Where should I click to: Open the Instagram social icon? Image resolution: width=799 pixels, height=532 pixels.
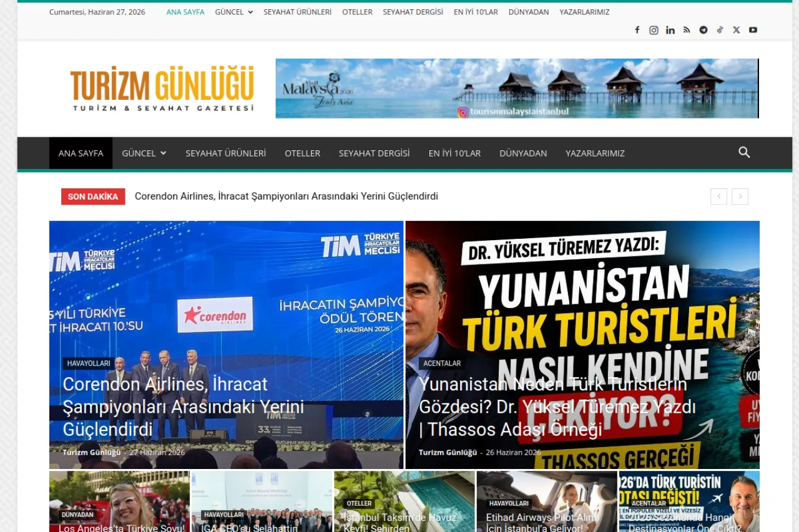click(x=654, y=30)
